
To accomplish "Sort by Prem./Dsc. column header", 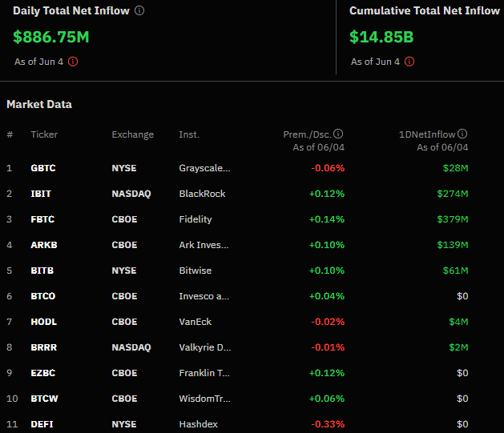I will pyautogui.click(x=307, y=134).
